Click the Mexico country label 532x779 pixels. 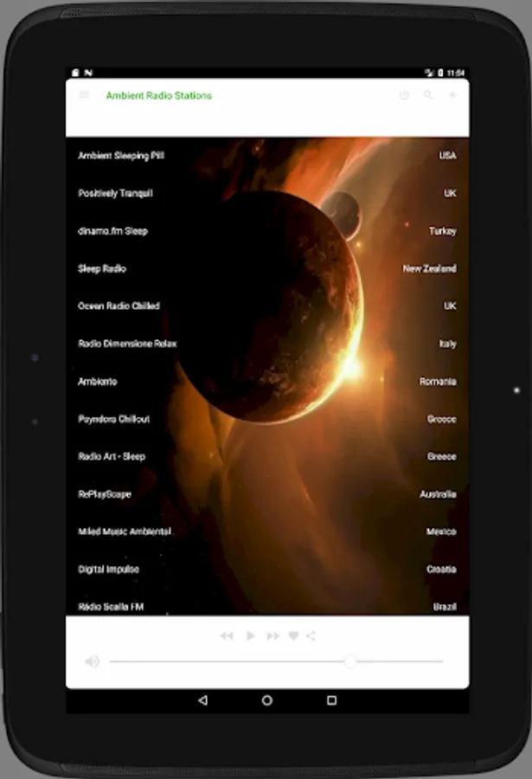point(441,531)
